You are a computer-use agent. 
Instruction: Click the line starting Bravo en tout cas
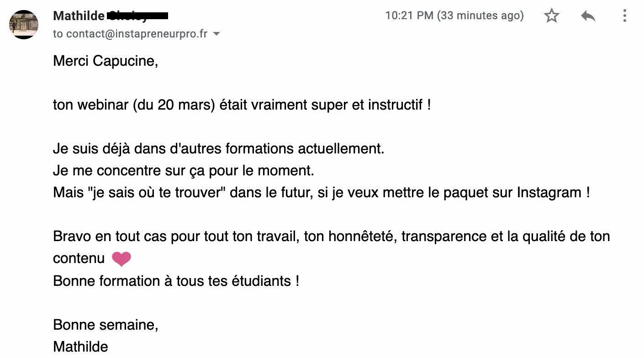click(x=332, y=237)
